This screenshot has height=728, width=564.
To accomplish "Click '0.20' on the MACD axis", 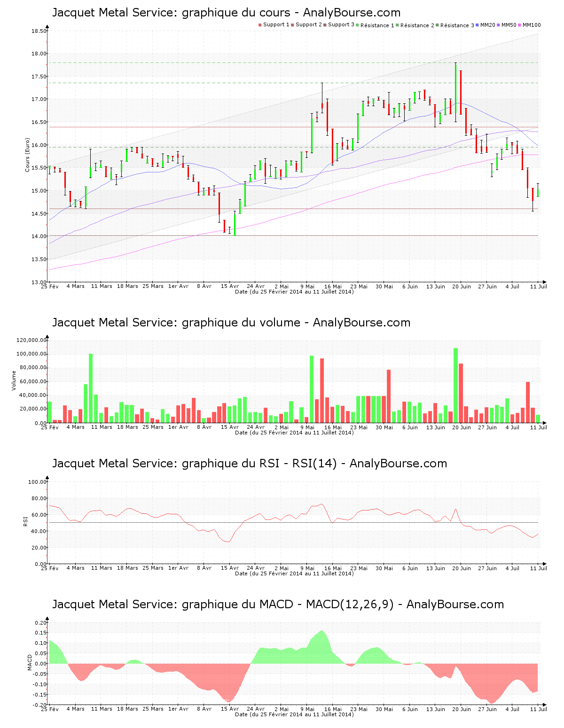I will [x=41, y=623].
